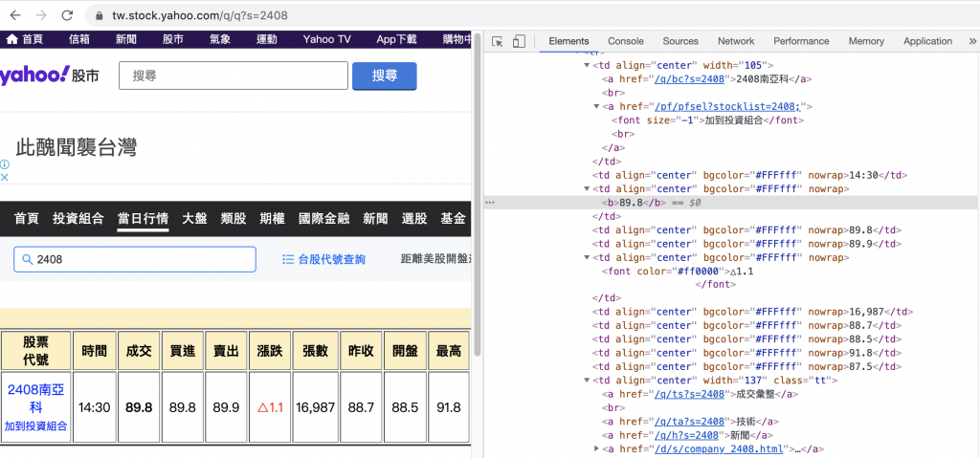Open the Sources tab
Image resolution: width=980 pixels, height=458 pixels.
(680, 41)
